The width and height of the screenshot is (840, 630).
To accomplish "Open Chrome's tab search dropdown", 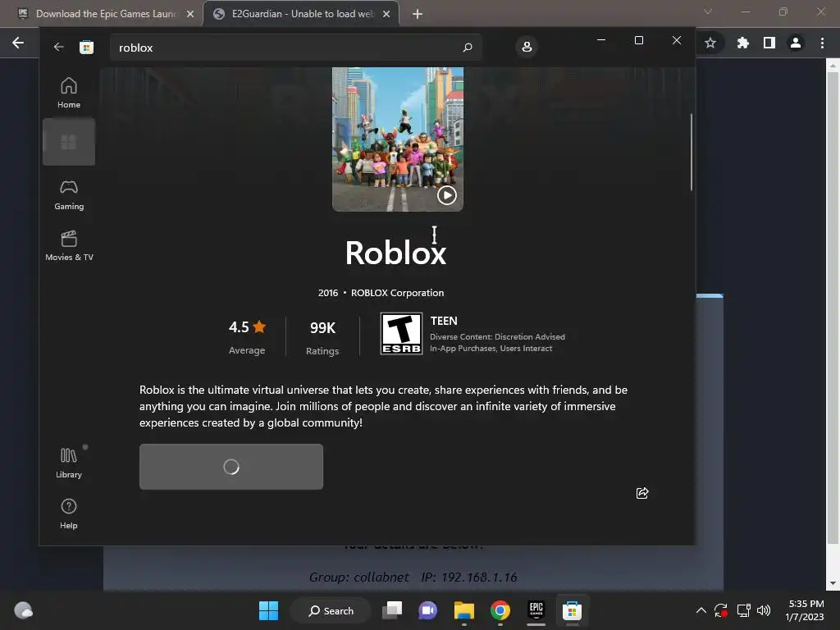I will click(708, 11).
